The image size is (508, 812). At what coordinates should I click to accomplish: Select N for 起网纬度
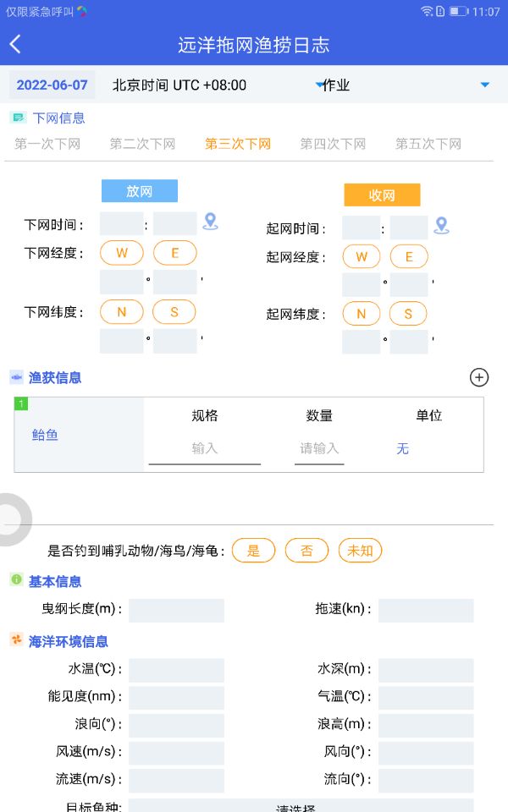362,313
